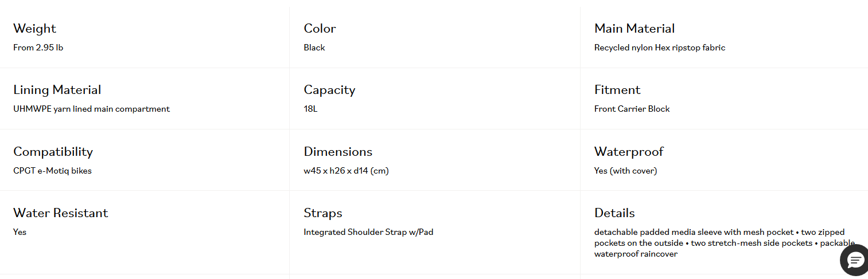Click the "CPGT e-Motiq bikes" compatibility text
Screen dimensions: 868x279
pyautogui.click(x=52, y=171)
